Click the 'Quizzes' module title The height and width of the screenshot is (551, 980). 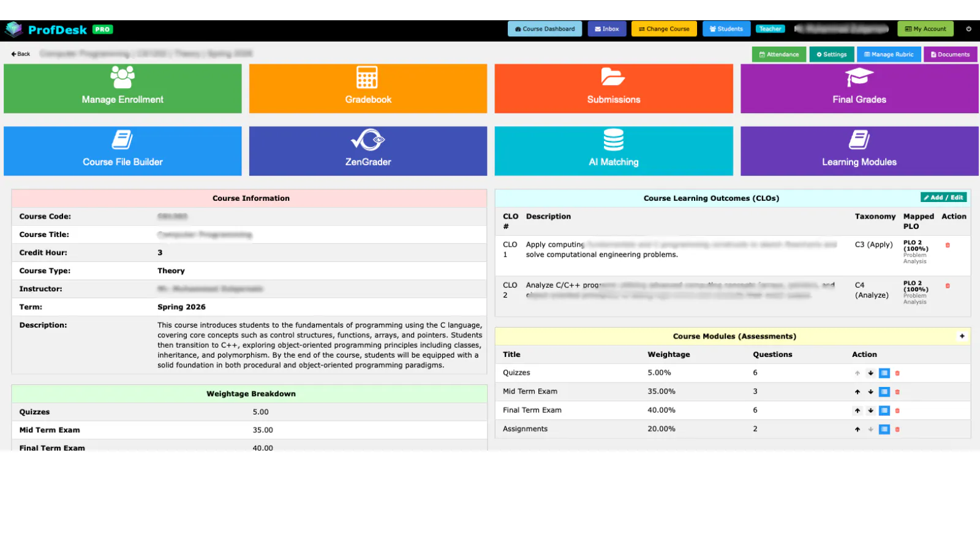click(516, 373)
